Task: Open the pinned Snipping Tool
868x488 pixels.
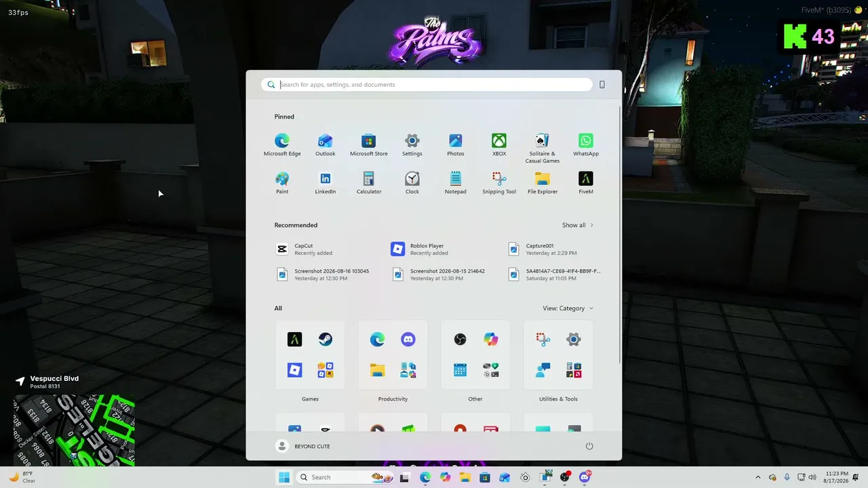Action: pos(499,183)
